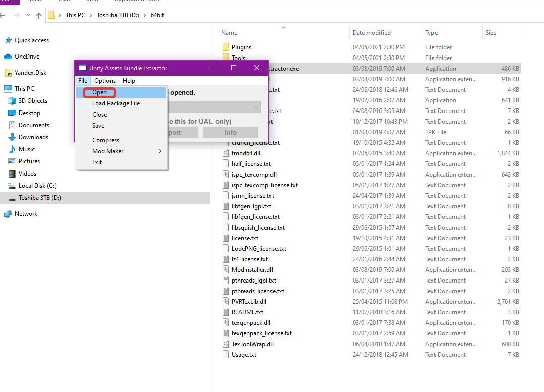
Task: Click the Pictures icon in sidebar
Action: [12, 161]
